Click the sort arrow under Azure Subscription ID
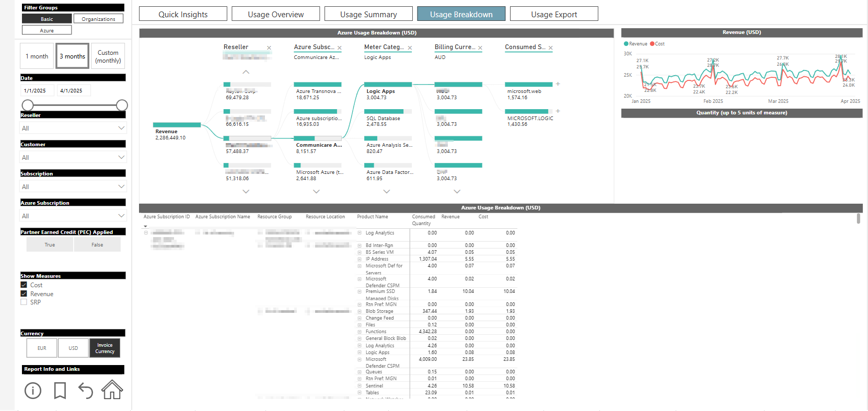The height and width of the screenshot is (411, 868). pos(145,227)
